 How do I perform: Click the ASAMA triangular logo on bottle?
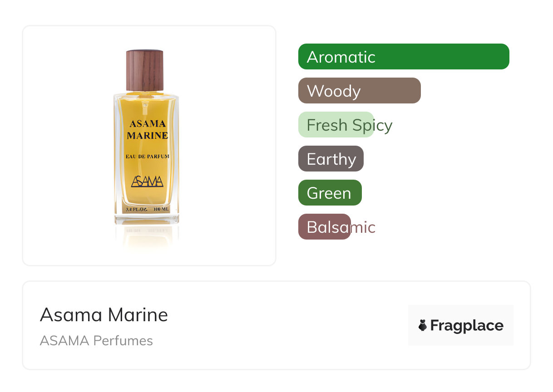147,181
